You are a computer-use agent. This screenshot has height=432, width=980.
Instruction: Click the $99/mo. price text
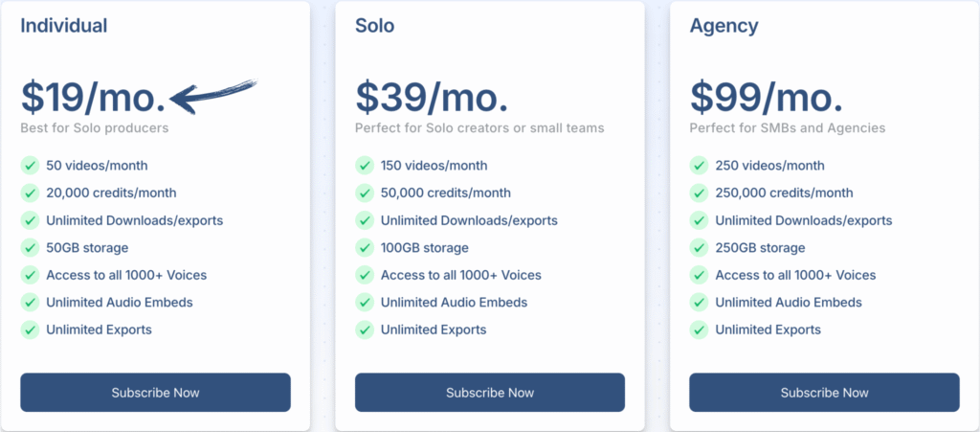(x=767, y=98)
